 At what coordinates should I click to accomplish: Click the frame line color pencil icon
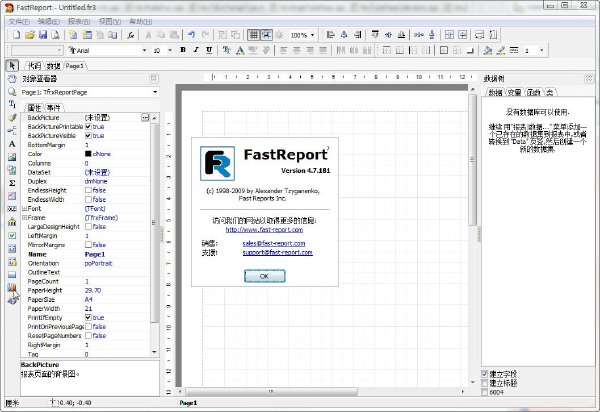click(501, 50)
